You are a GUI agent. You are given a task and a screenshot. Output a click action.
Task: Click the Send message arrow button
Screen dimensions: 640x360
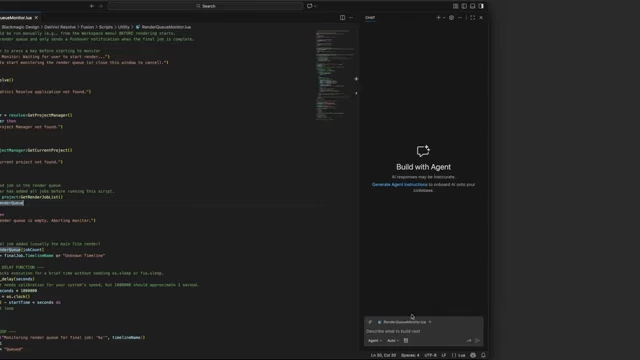(x=478, y=340)
